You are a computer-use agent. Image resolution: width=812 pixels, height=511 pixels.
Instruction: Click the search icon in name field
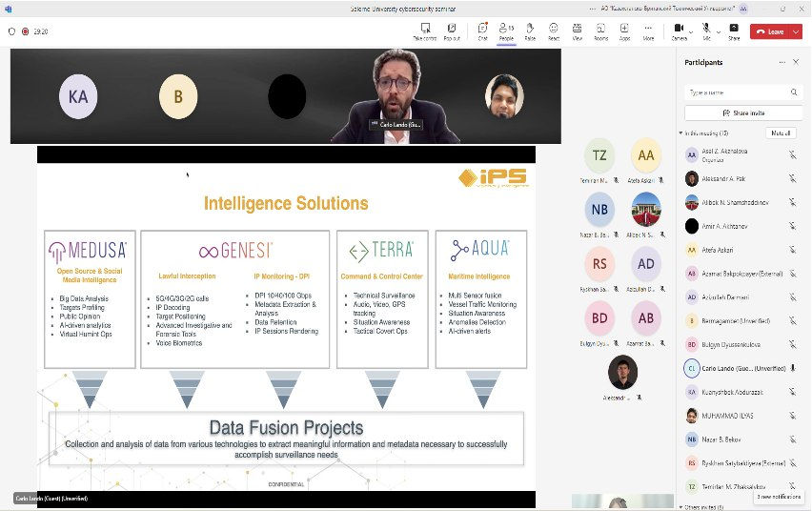tap(794, 92)
